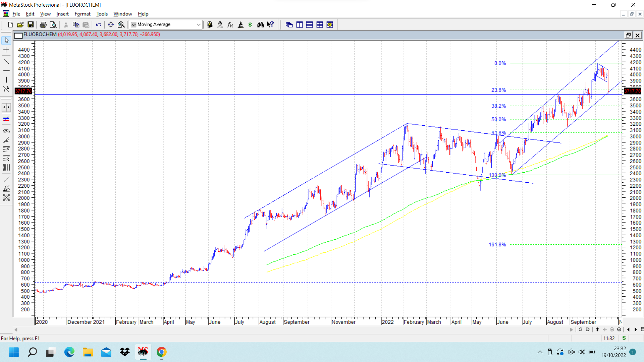The image size is (644, 362).
Task: Click the green dollar toolbar icon
Action: [x=250, y=24]
